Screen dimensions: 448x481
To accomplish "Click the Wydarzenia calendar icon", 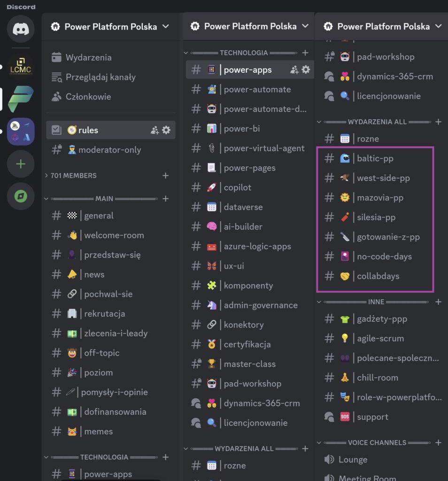I will click(56, 57).
